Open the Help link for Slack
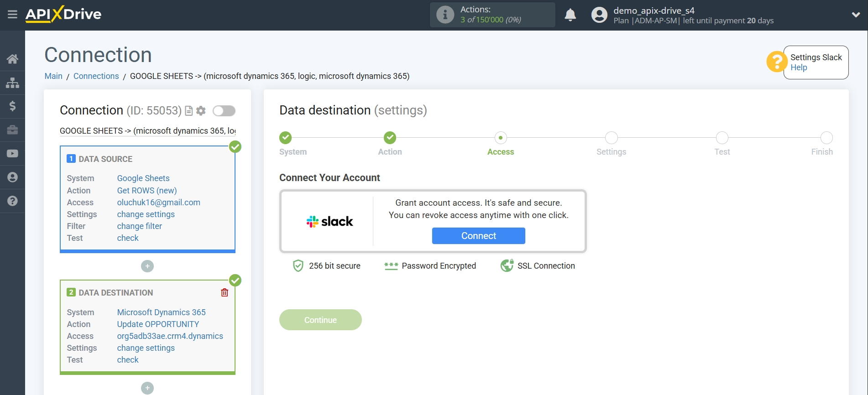This screenshot has height=395, width=868. [x=799, y=68]
